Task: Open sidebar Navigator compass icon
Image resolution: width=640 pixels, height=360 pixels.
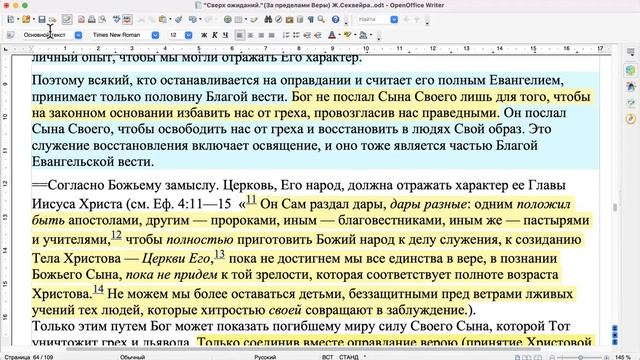Action: (x=631, y=119)
